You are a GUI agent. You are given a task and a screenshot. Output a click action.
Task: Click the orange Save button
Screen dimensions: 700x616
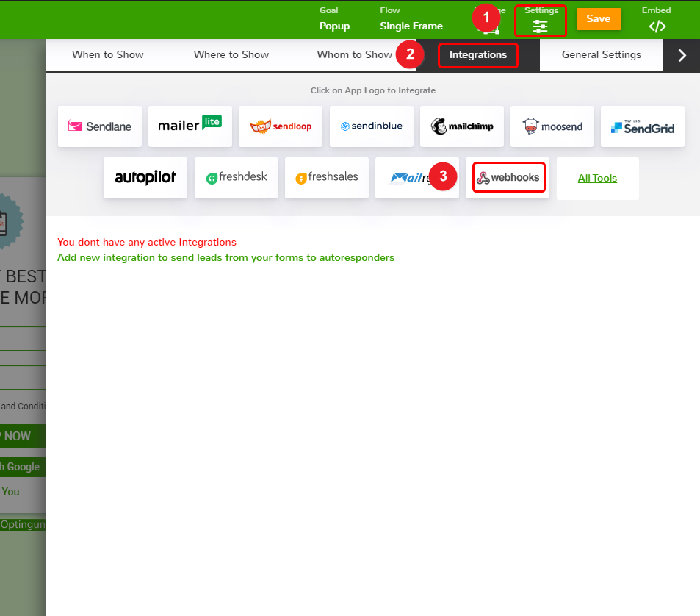click(598, 19)
